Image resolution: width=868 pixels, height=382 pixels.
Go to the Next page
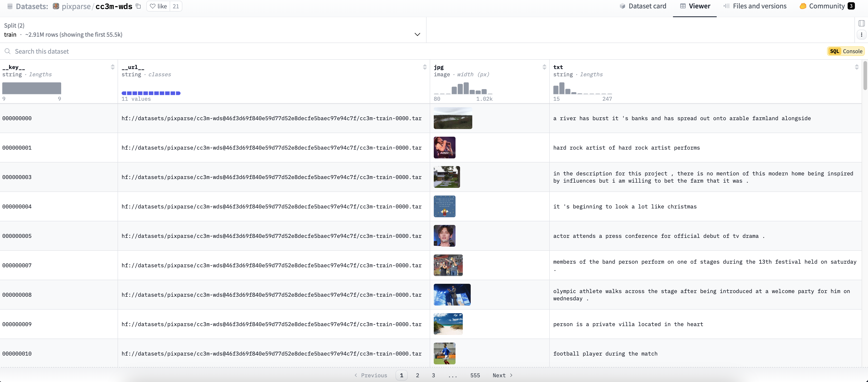click(502, 375)
